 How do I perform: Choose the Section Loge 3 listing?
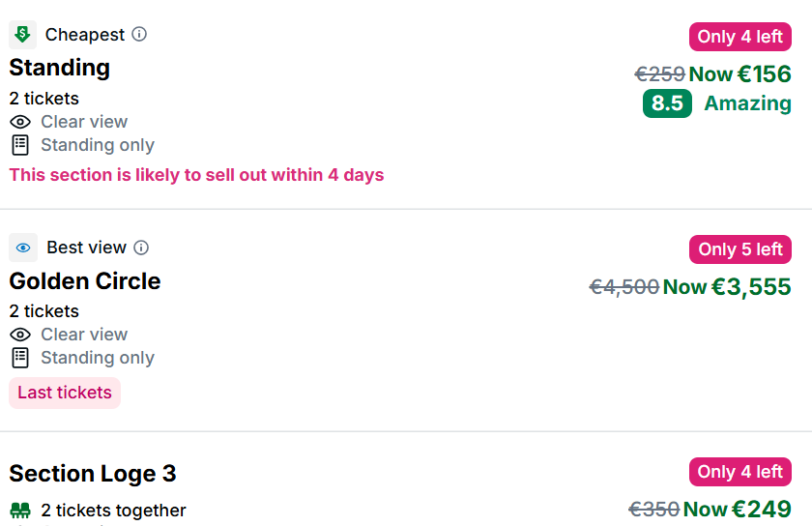click(93, 474)
